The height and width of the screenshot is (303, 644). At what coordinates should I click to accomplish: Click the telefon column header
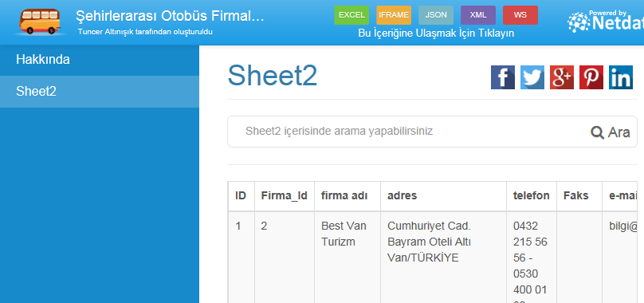[x=532, y=196]
